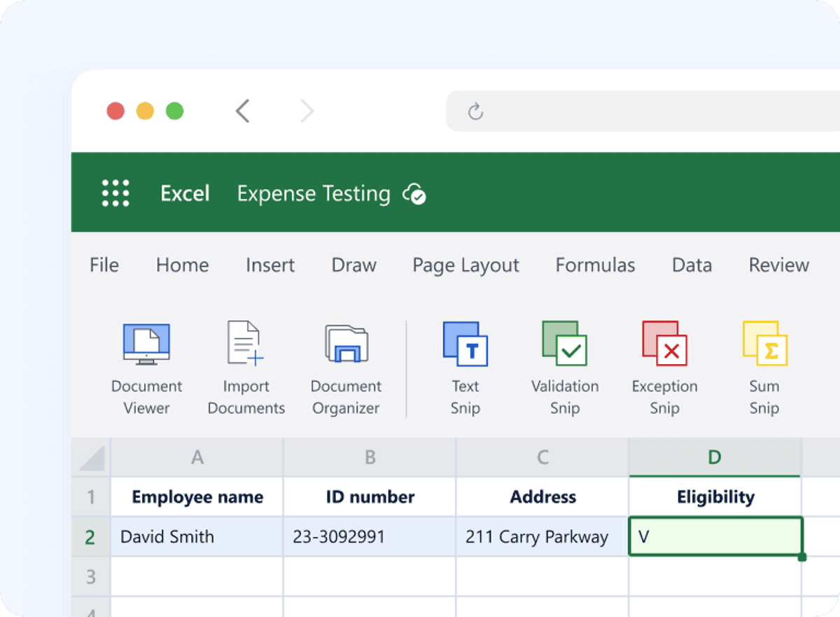
Task: Switch to the Formulas ribbon tab
Action: point(594,265)
